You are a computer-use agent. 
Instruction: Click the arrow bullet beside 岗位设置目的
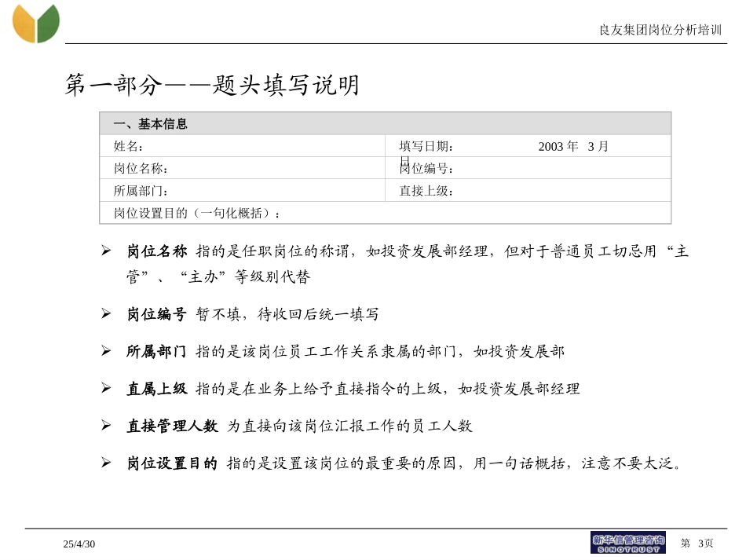pyautogui.click(x=106, y=463)
